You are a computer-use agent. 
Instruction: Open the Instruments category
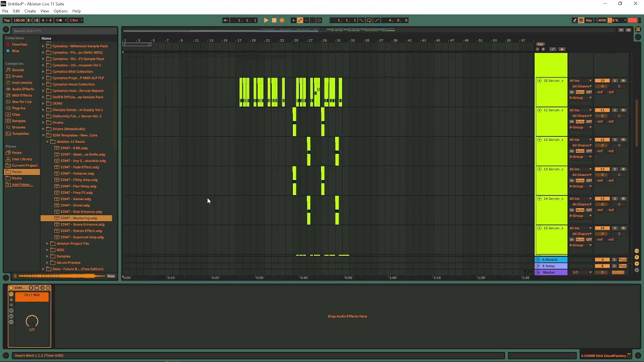pyautogui.click(x=22, y=82)
